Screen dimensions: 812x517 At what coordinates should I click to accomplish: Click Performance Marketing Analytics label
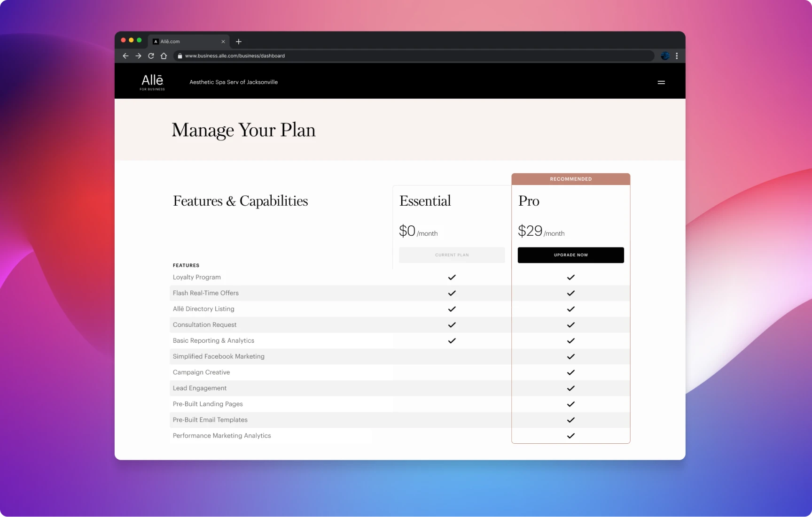tap(222, 436)
